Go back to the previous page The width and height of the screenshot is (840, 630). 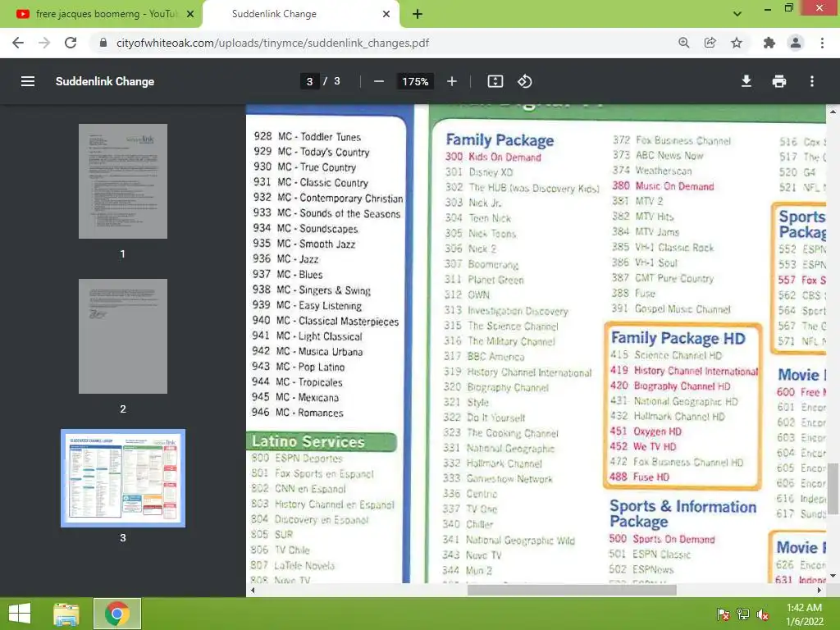[x=18, y=43]
